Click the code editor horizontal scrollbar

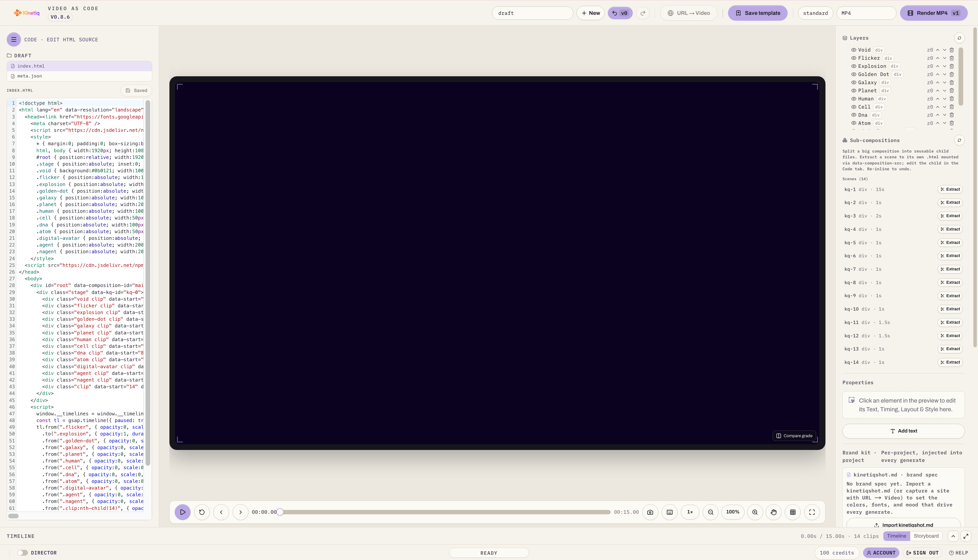(13, 516)
